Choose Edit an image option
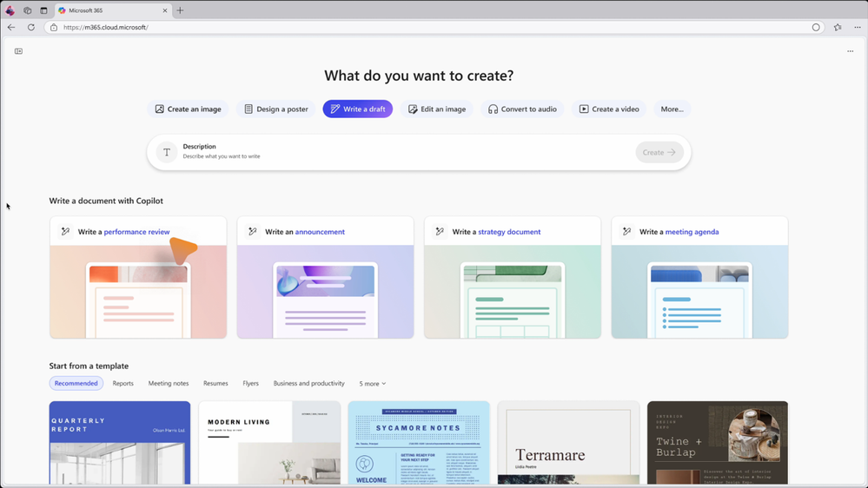Image resolution: width=868 pixels, height=488 pixels. point(437,109)
